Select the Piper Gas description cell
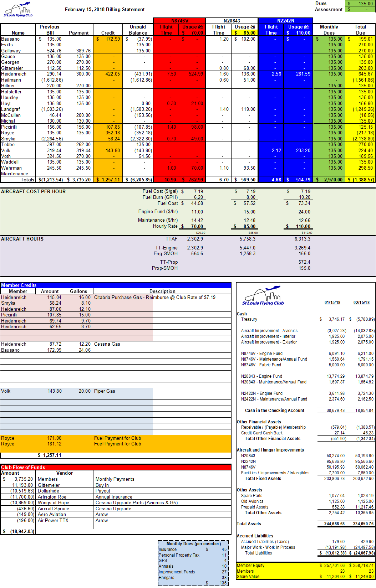The image size is (376, 588). (105, 391)
